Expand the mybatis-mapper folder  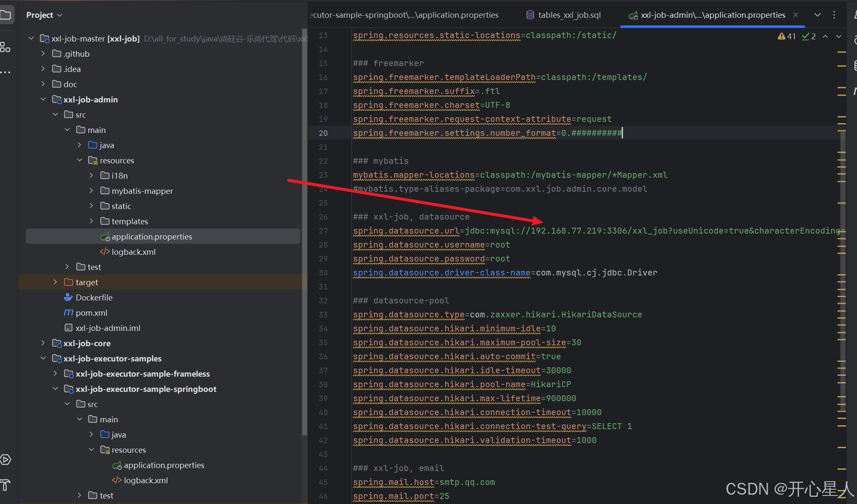91,191
